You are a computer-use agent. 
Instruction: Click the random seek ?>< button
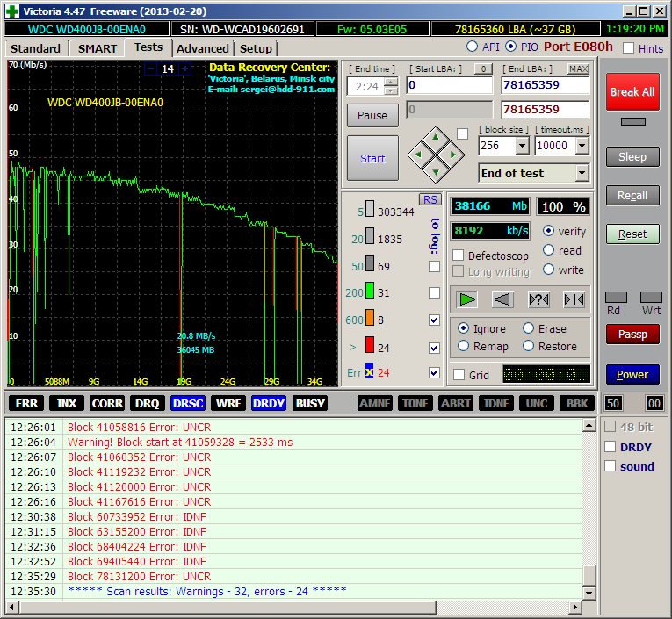tap(538, 299)
